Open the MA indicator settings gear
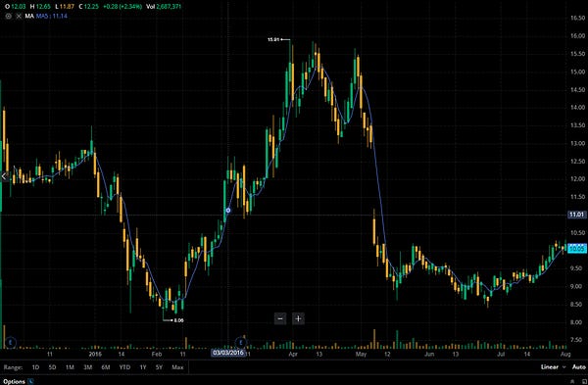Viewport: 588px width, 385px height. pos(8,16)
